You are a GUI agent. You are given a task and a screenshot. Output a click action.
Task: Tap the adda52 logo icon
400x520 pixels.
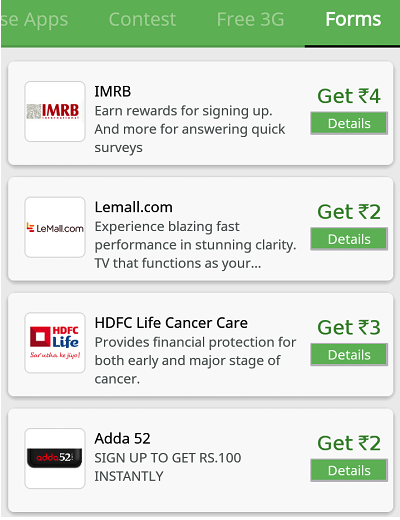(55, 458)
